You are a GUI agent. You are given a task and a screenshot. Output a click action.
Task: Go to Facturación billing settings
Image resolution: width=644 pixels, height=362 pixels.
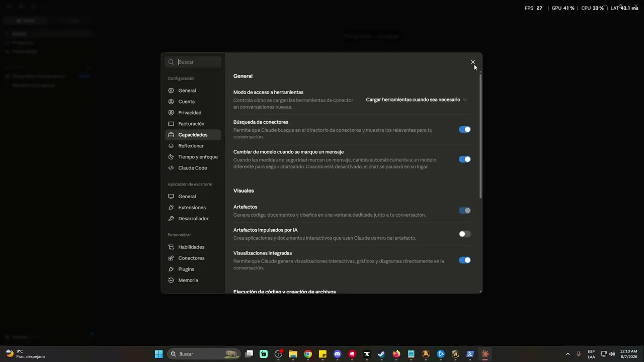[x=193, y=124]
